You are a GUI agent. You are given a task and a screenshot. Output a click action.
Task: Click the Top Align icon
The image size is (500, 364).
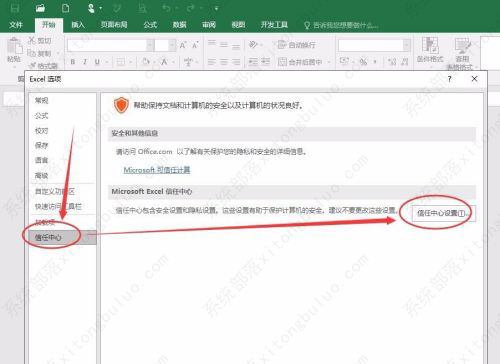(x=212, y=44)
